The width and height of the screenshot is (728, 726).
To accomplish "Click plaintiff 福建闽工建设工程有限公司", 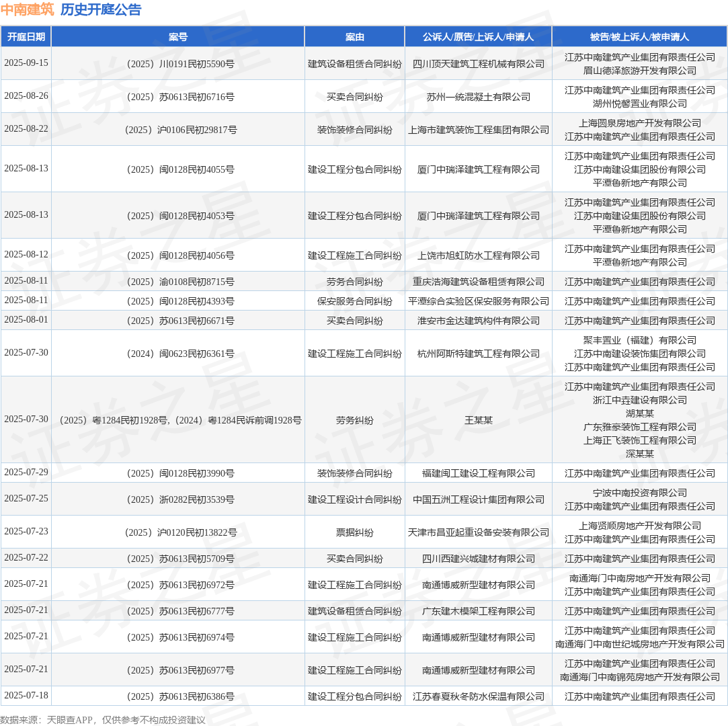I will [x=478, y=473].
